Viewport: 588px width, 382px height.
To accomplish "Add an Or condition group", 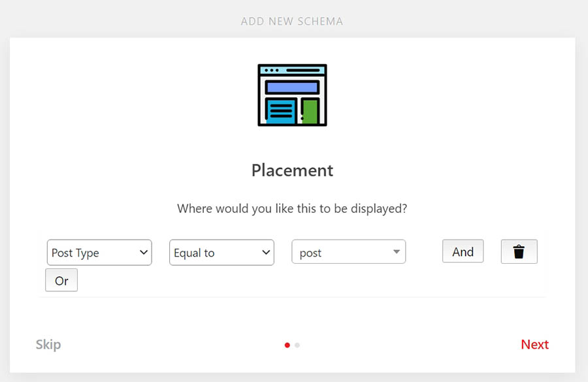I will point(61,281).
